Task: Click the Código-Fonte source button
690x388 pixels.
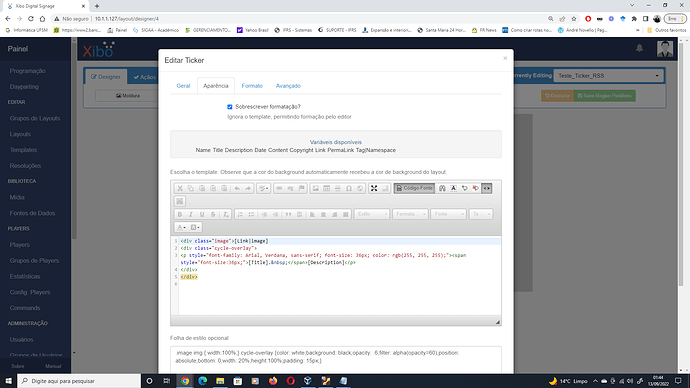Action: click(x=414, y=188)
